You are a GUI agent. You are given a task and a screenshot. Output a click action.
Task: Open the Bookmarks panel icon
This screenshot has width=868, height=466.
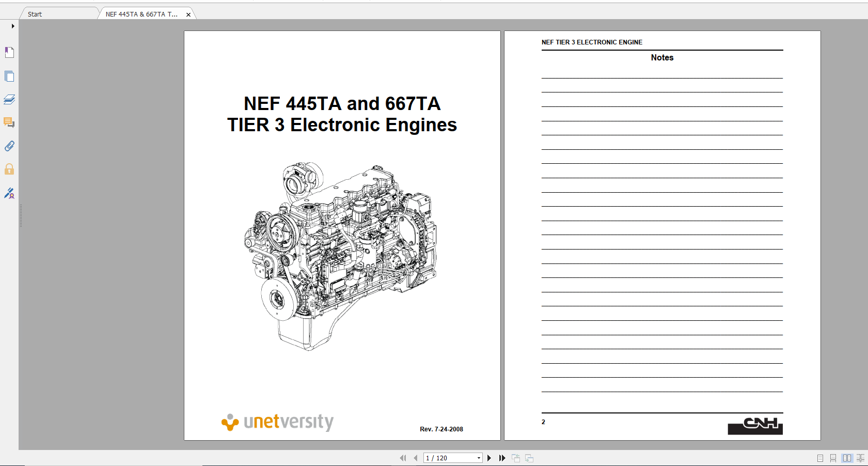point(9,52)
